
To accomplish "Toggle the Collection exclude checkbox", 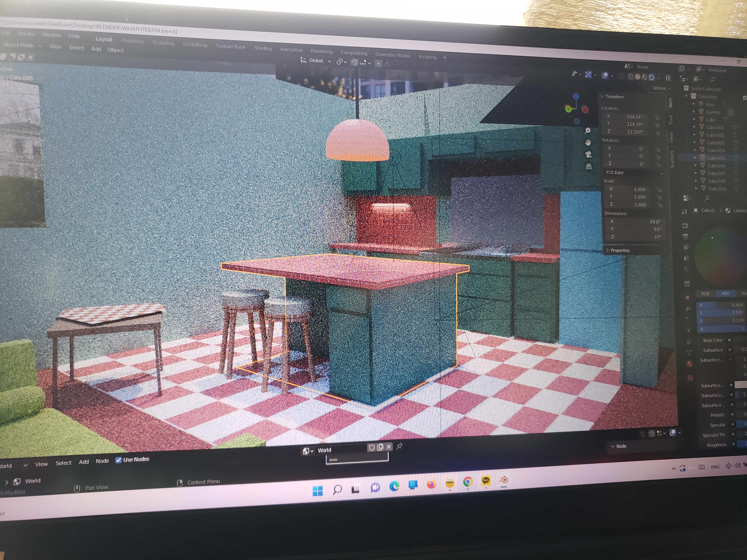I will [745, 98].
